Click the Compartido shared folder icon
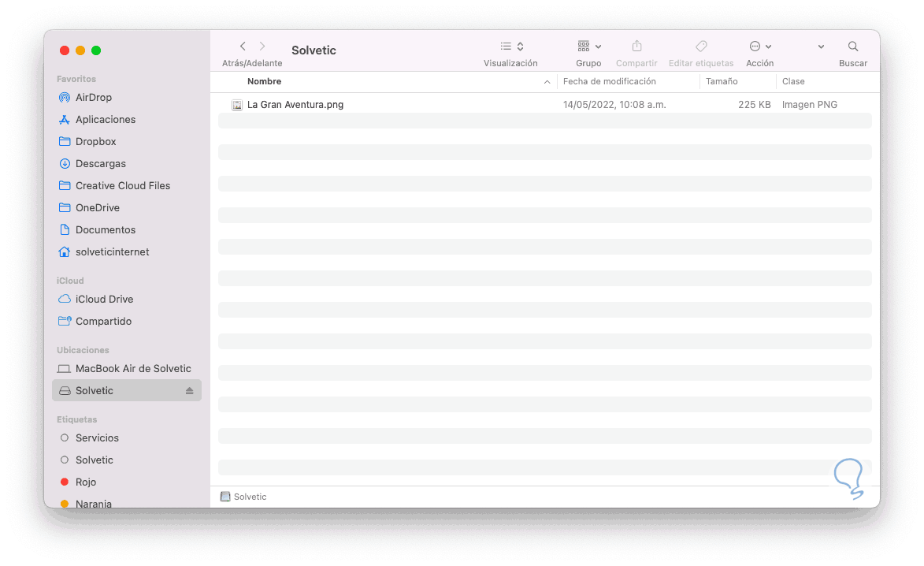The height and width of the screenshot is (566, 924). (65, 322)
